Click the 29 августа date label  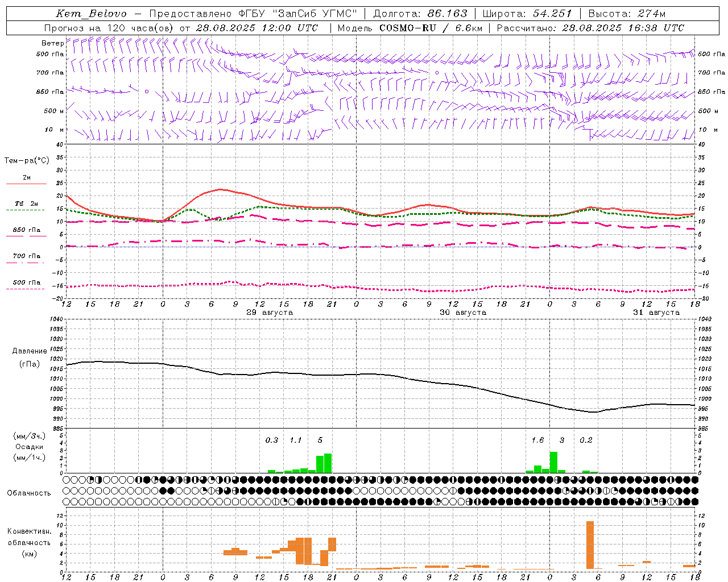(x=270, y=313)
